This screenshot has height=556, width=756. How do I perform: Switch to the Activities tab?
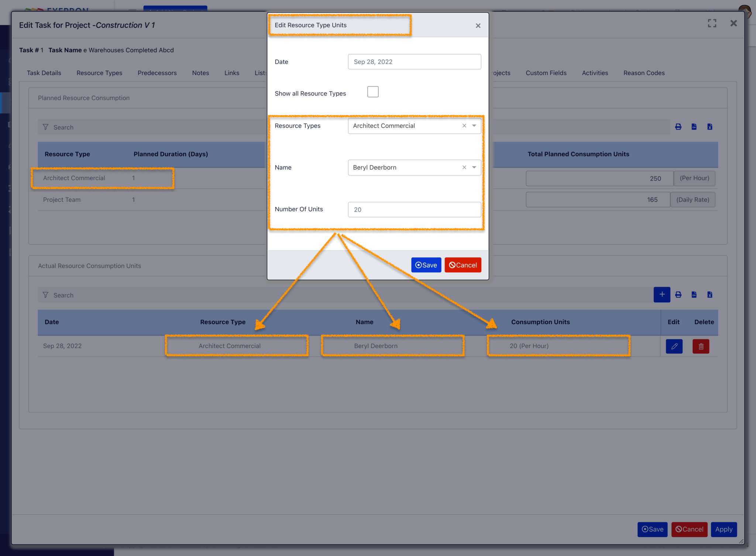(x=595, y=73)
